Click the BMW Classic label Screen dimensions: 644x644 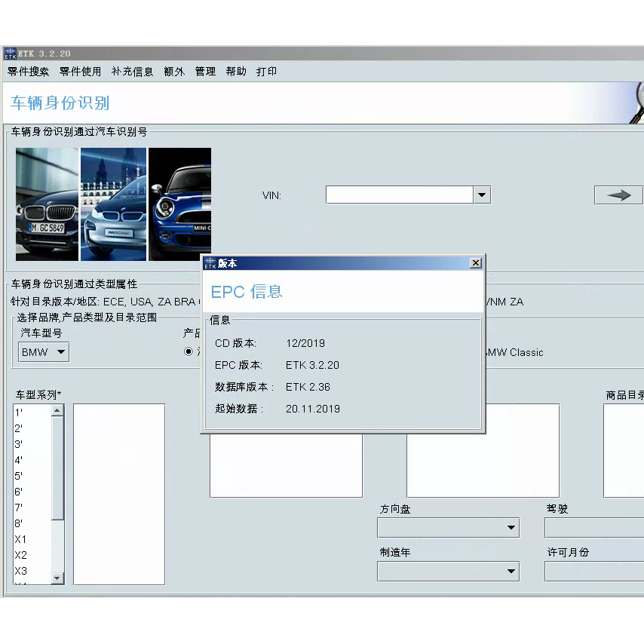pyautogui.click(x=514, y=352)
